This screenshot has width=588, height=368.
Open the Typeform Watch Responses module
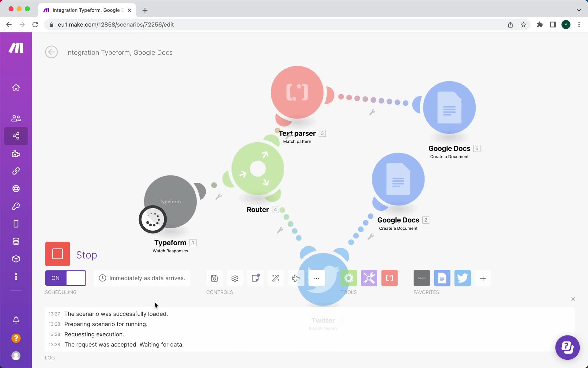[170, 201]
